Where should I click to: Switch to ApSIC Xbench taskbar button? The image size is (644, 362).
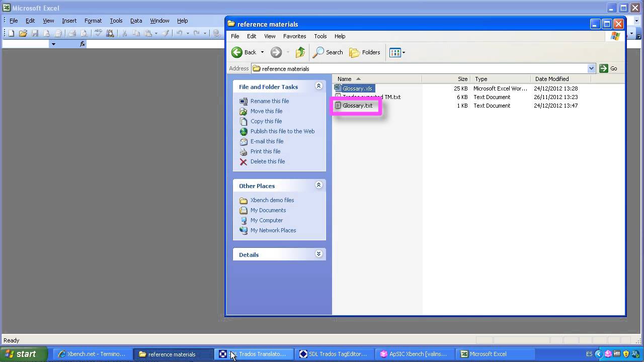coord(414,354)
